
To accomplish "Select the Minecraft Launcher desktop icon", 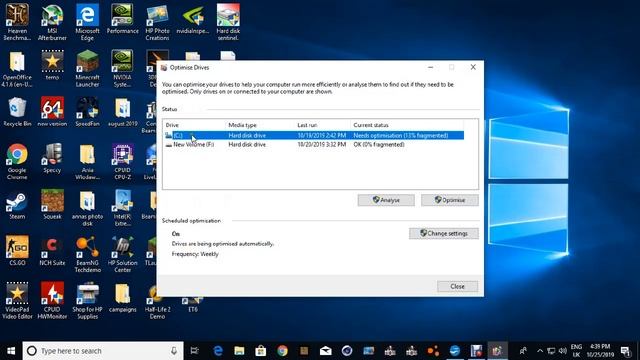I will pyautogui.click(x=87, y=69).
